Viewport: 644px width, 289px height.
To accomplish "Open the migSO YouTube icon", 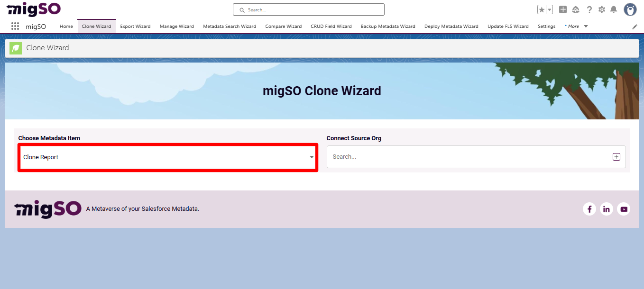I will 624,208.
